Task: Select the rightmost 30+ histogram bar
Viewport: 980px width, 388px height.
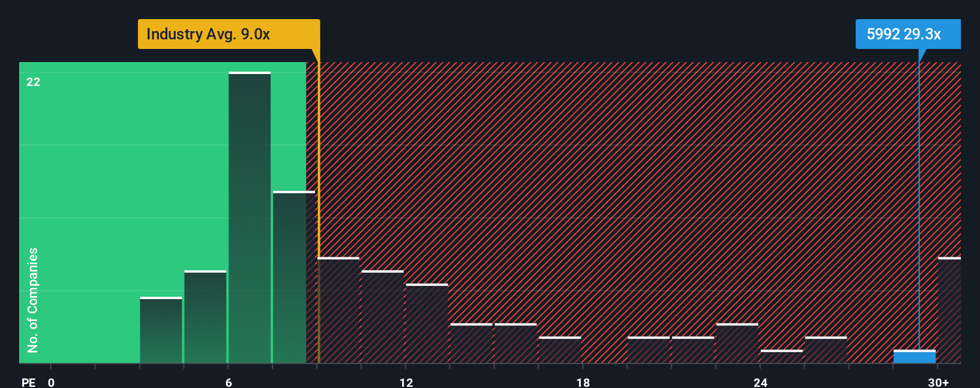Action: click(x=950, y=310)
